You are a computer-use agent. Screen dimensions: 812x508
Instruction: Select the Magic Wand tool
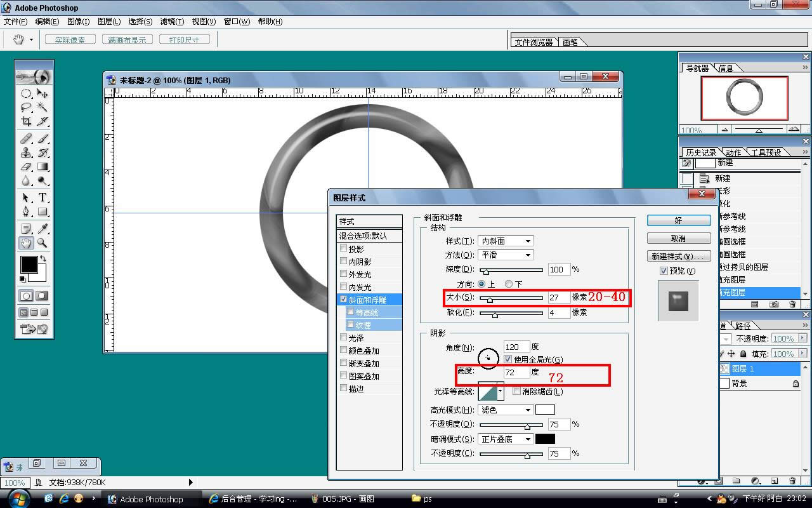(43, 107)
